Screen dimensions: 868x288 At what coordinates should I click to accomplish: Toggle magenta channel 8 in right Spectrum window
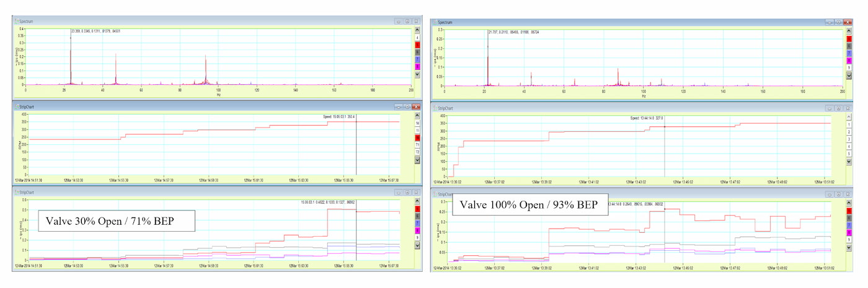point(849,59)
